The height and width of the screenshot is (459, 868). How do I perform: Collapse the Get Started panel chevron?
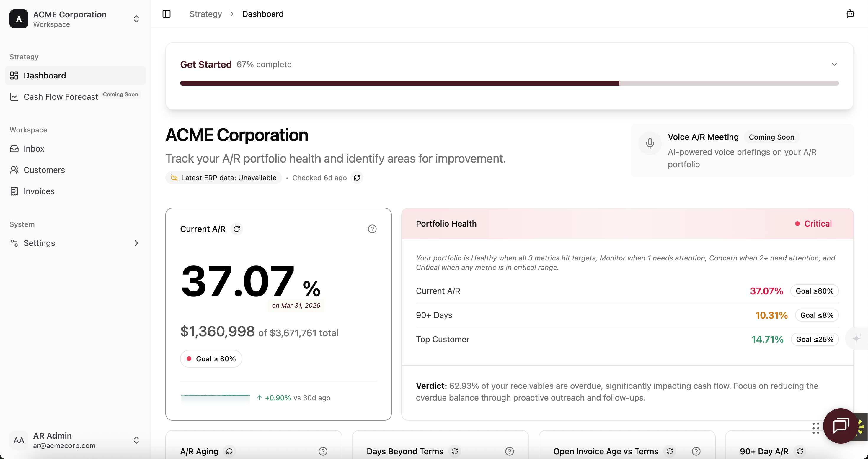click(x=834, y=64)
